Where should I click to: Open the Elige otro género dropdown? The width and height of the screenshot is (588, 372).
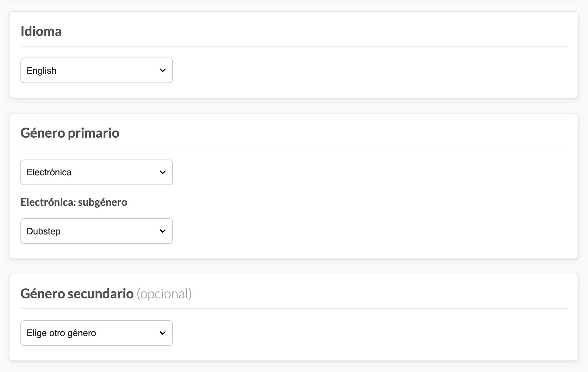pos(96,333)
